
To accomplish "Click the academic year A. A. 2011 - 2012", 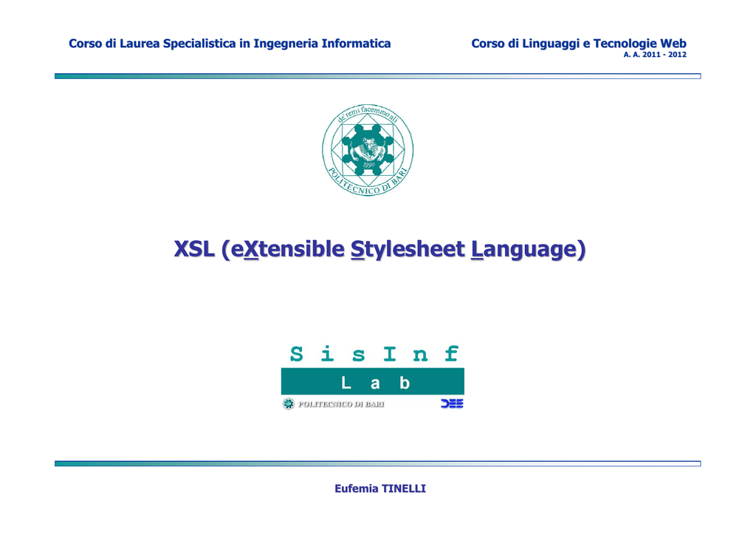I will click(655, 55).
